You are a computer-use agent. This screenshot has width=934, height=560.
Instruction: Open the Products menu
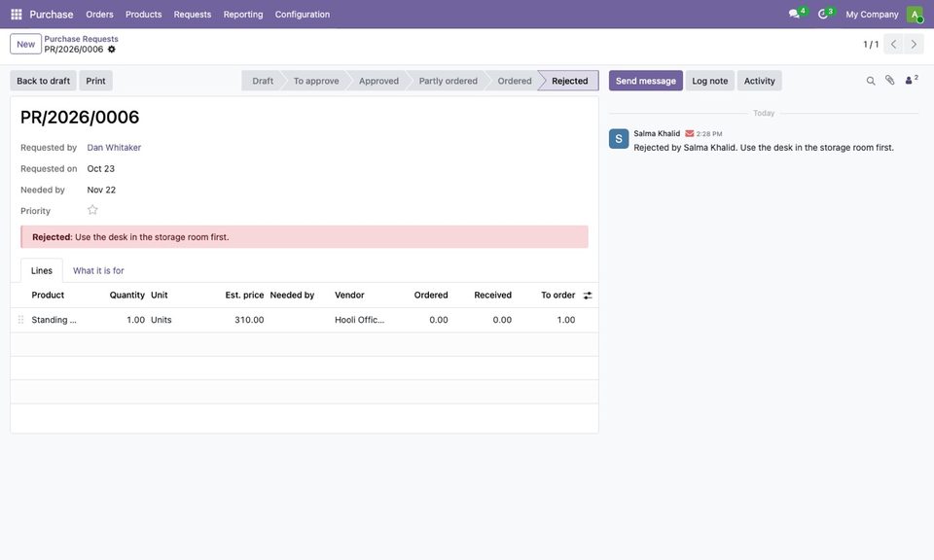144,15
